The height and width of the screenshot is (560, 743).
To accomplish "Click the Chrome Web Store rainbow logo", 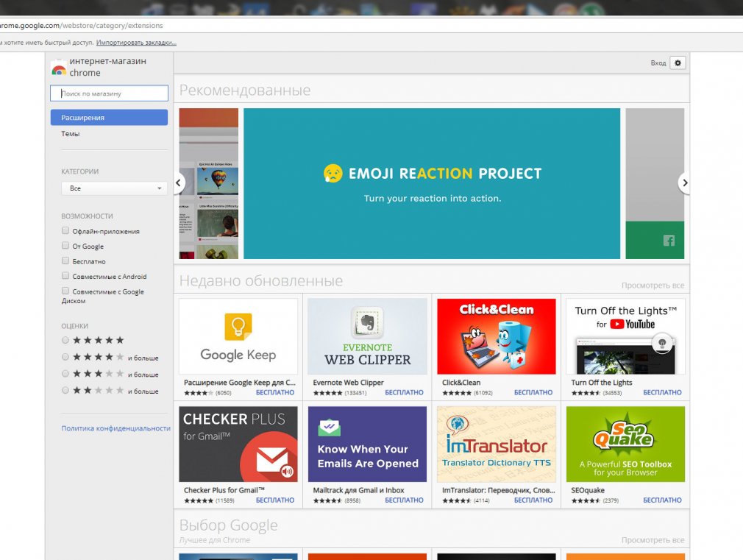I will click(x=59, y=69).
